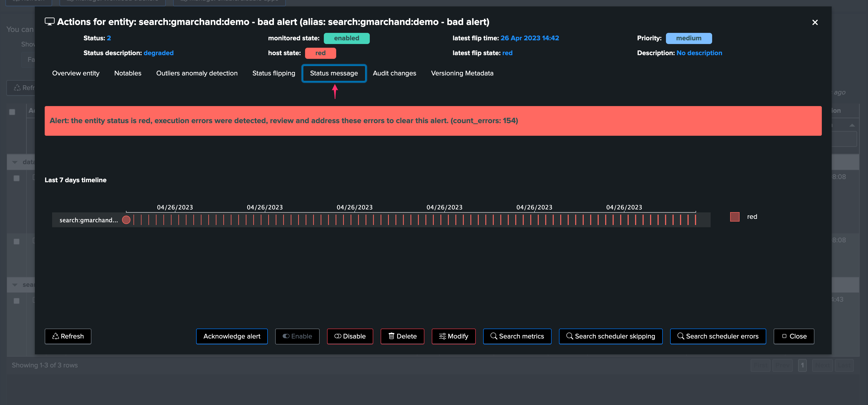Open Search scheduler errors
This screenshot has height=405, width=868.
tap(718, 336)
